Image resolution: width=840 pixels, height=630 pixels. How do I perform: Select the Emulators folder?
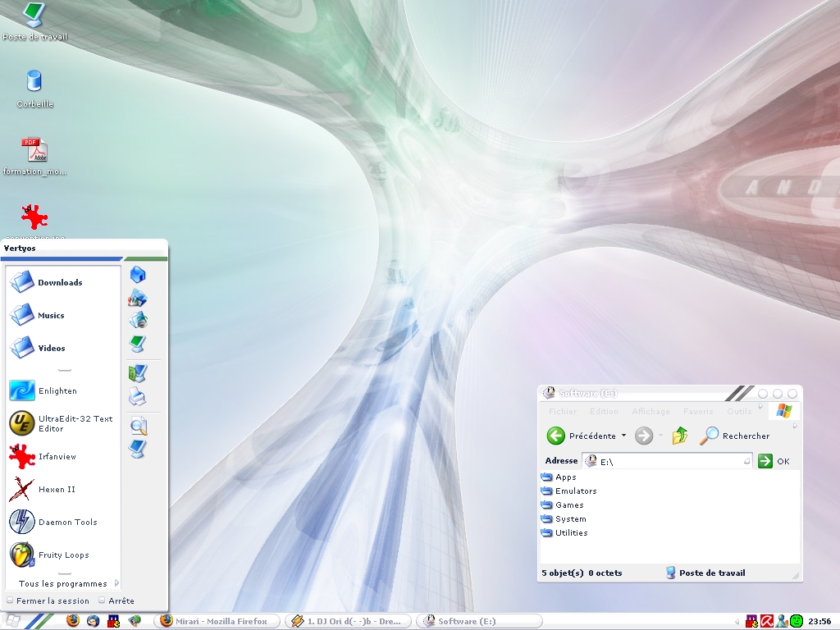[x=575, y=491]
